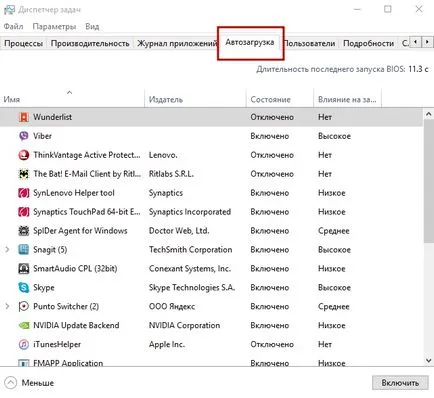Click publisher Doctor Web, Ltd. cell
Image resolution: width=434 pixels, height=398 pixels.
pos(179,231)
